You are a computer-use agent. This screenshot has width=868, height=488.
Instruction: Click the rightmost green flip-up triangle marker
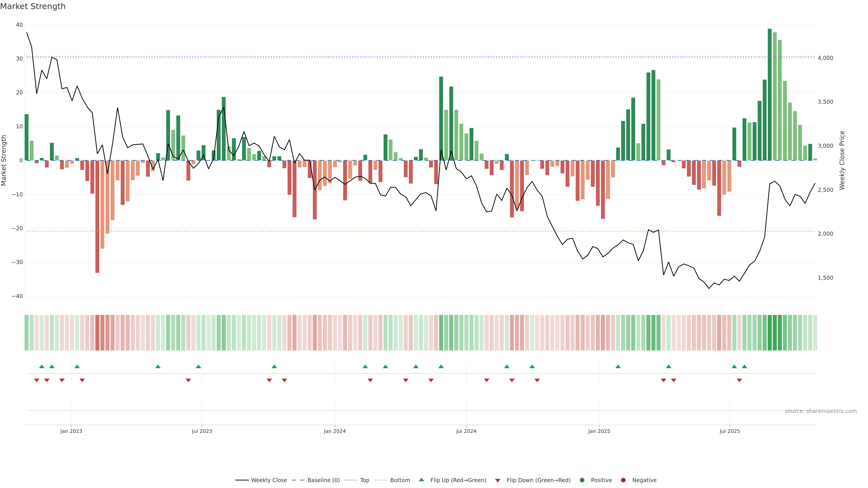(744, 366)
